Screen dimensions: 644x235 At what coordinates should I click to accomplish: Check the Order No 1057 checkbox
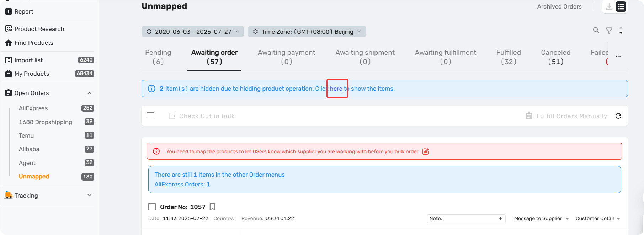[152, 207]
